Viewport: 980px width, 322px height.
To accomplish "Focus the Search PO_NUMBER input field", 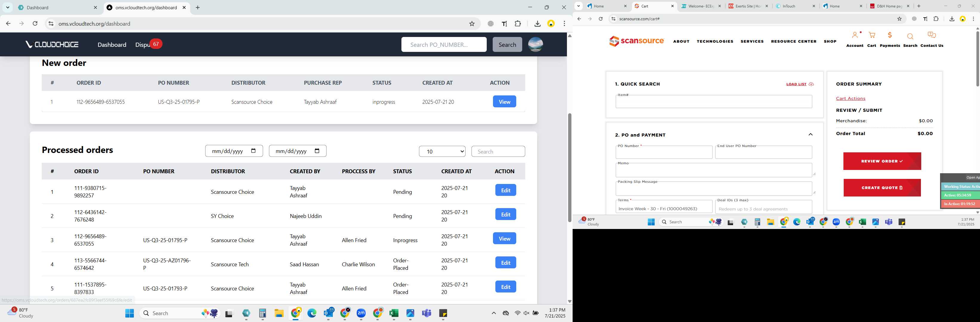I will click(443, 44).
